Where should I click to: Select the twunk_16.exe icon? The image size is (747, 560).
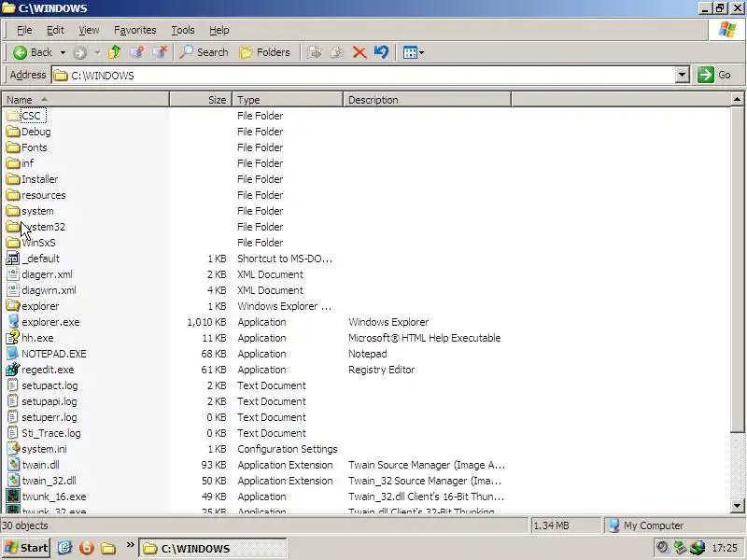(13, 497)
